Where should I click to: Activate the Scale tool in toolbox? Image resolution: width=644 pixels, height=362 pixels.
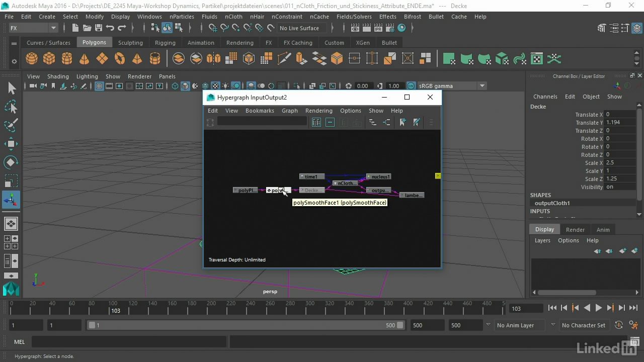(11, 180)
